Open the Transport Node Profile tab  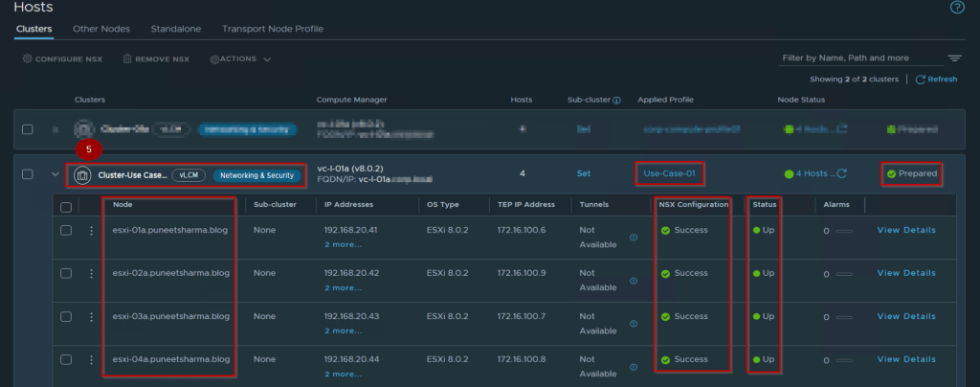(272, 29)
